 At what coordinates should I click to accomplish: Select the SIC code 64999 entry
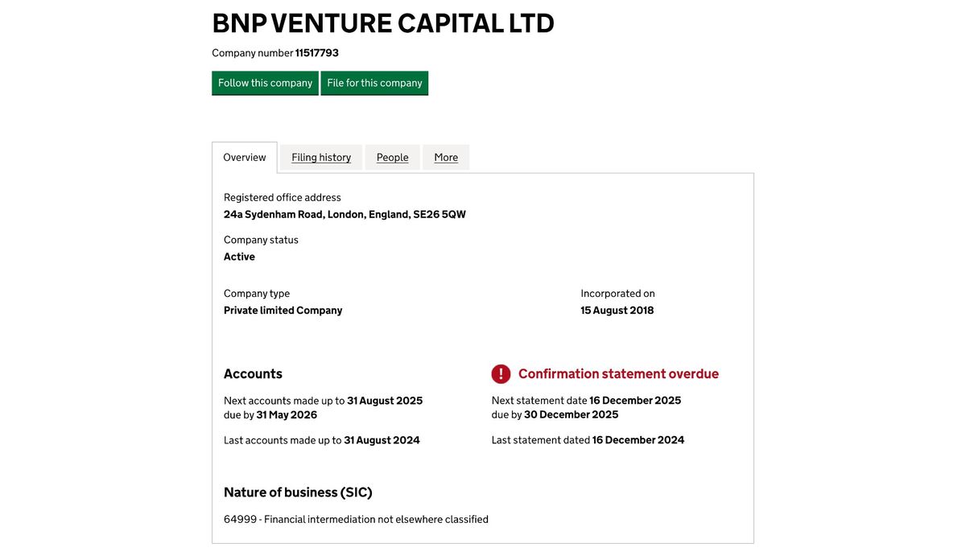(356, 519)
